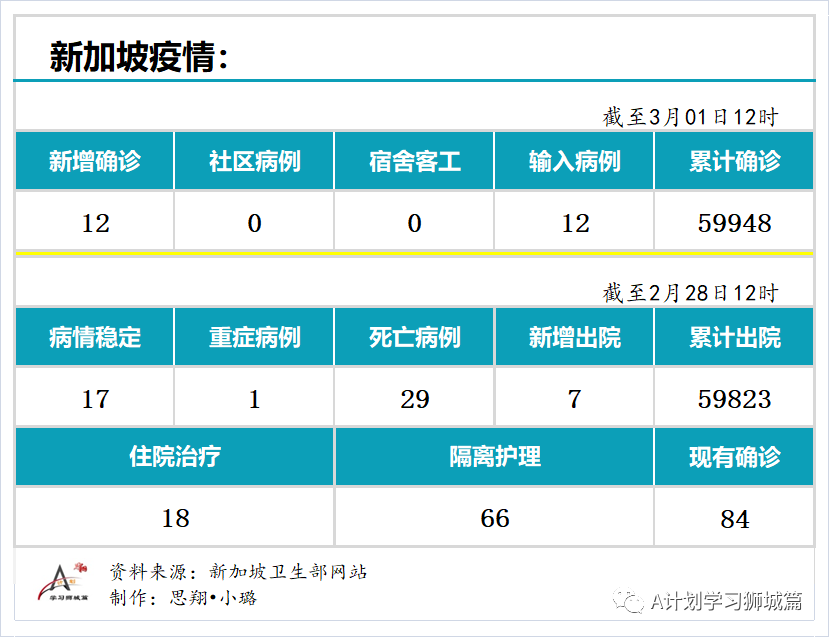829x637 pixels.
Task: Toggle the 新增出院 column header
Action: pyautogui.click(x=572, y=337)
